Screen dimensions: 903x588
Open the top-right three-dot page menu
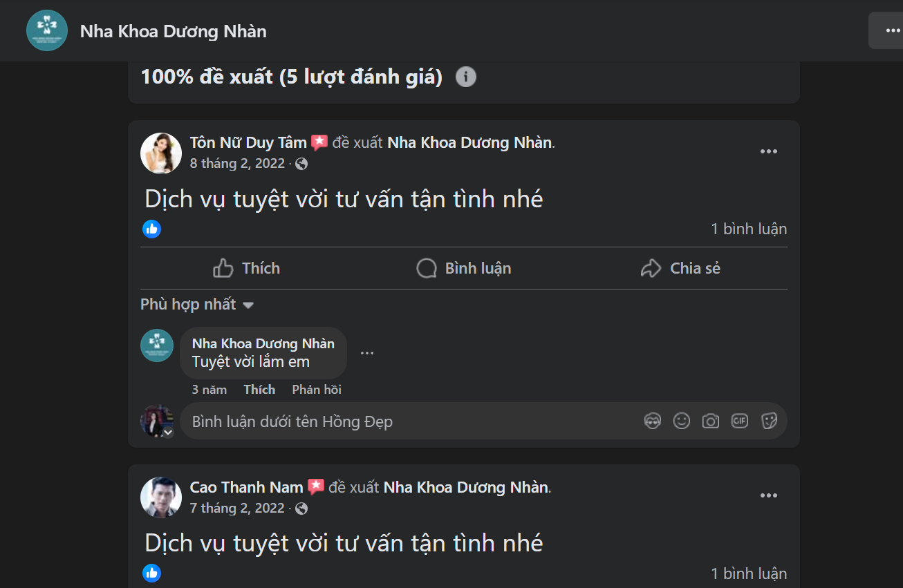tap(893, 30)
